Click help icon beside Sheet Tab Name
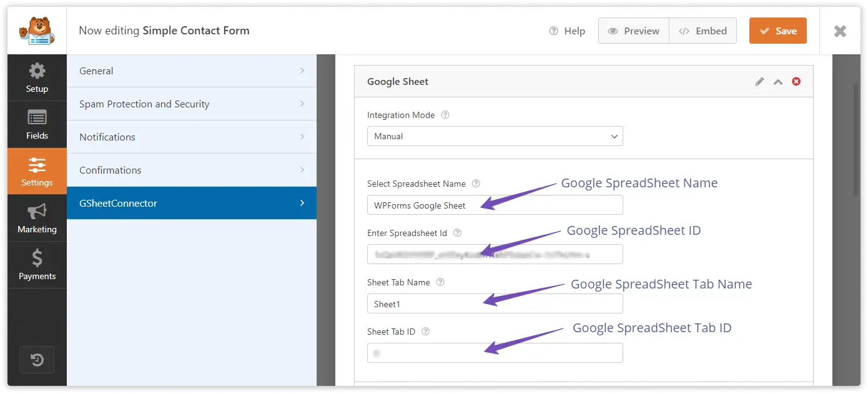Image resolution: width=868 pixels, height=394 pixels. tap(440, 282)
